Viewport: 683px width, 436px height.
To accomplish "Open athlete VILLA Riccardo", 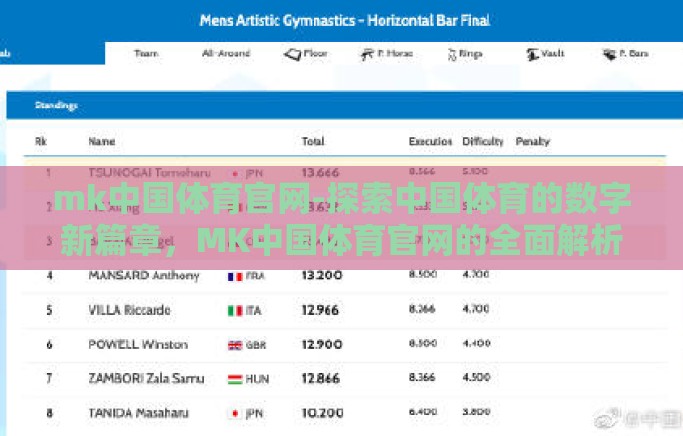I will pyautogui.click(x=129, y=310).
